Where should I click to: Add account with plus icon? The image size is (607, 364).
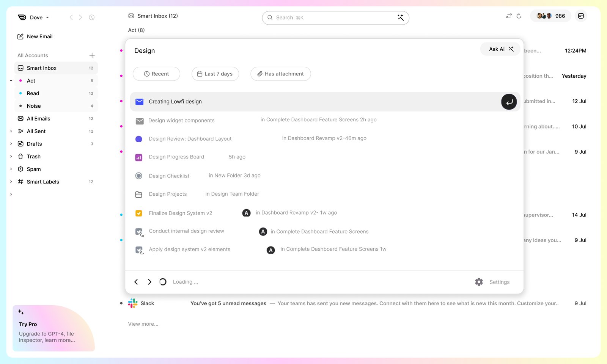tap(92, 55)
